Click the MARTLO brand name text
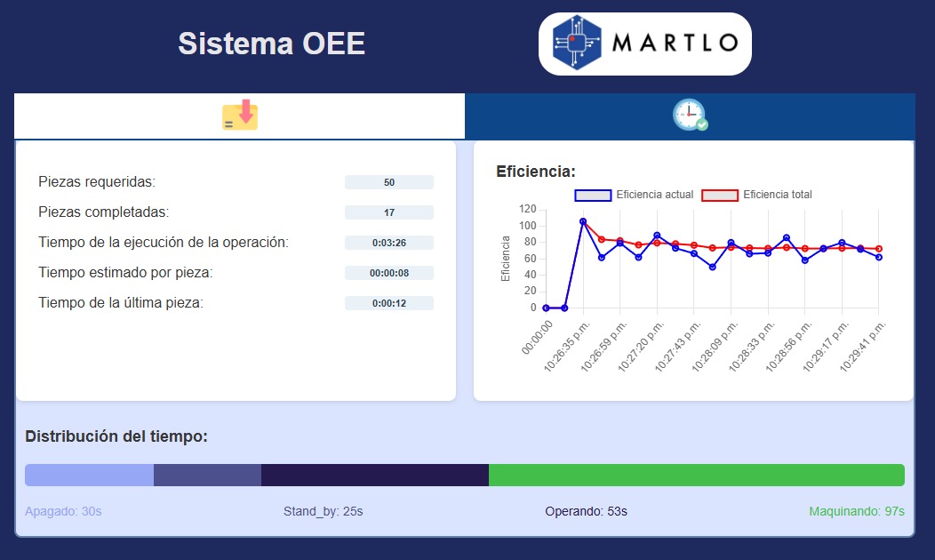Screen dimensions: 935x560 (675, 44)
